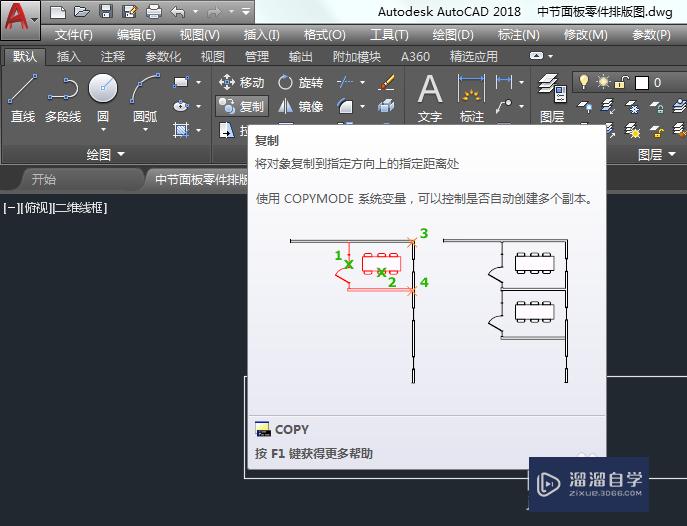Image resolution: width=687 pixels, height=526 pixels.
Task: Click the 镜像 mirror button
Action: point(301,106)
